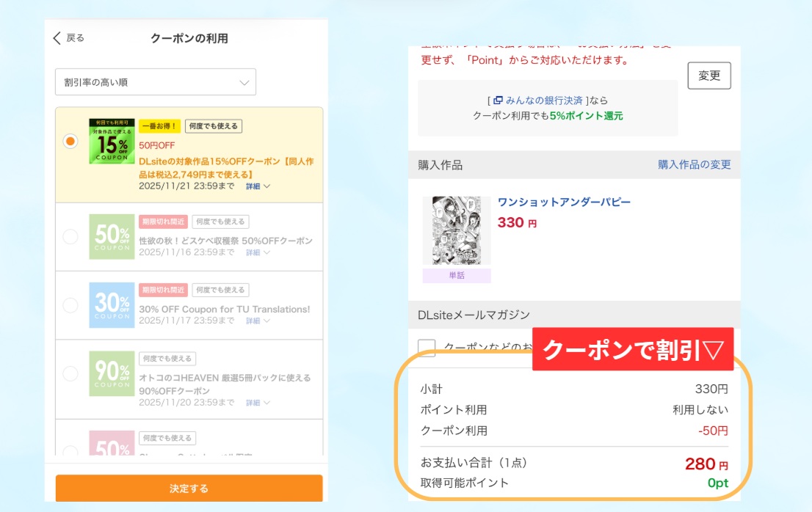Select the 30% OFF TU Translations radio button
Screen dimensions: 812x512
pos(70,305)
